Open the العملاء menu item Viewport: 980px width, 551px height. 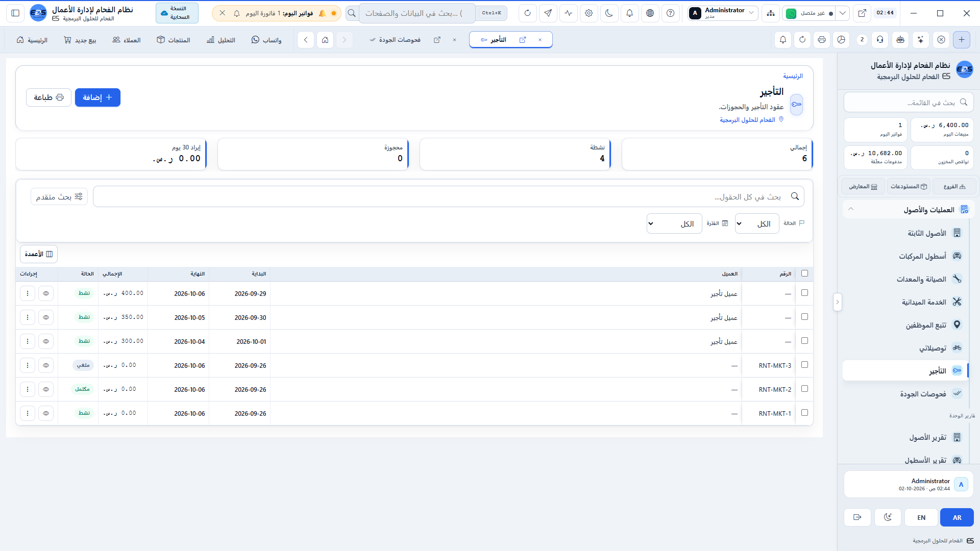127,40
